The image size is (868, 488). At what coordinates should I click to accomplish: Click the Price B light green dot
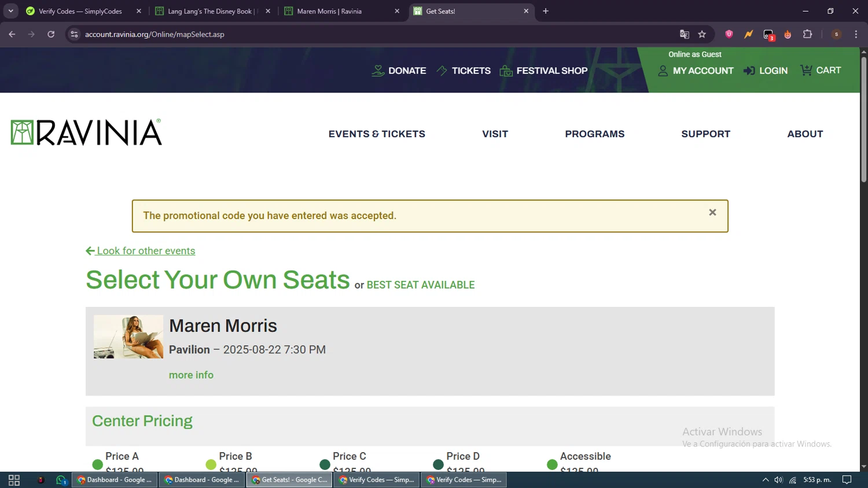click(211, 464)
